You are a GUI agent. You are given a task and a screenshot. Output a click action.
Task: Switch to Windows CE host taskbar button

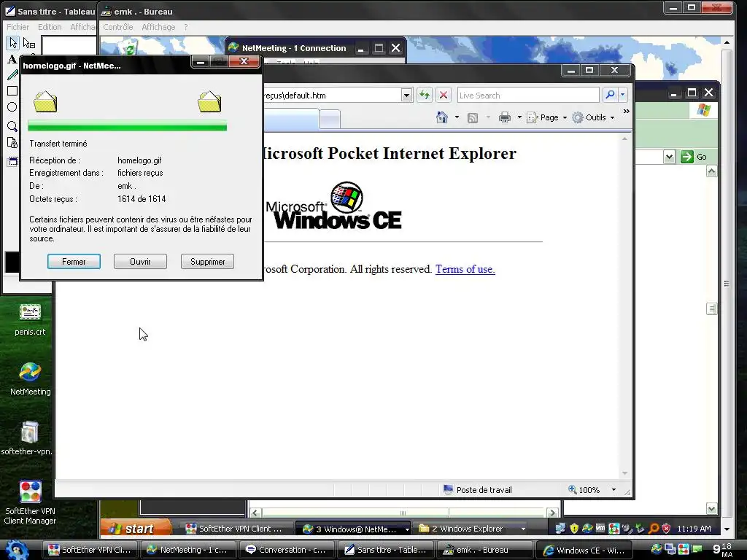[584, 550]
